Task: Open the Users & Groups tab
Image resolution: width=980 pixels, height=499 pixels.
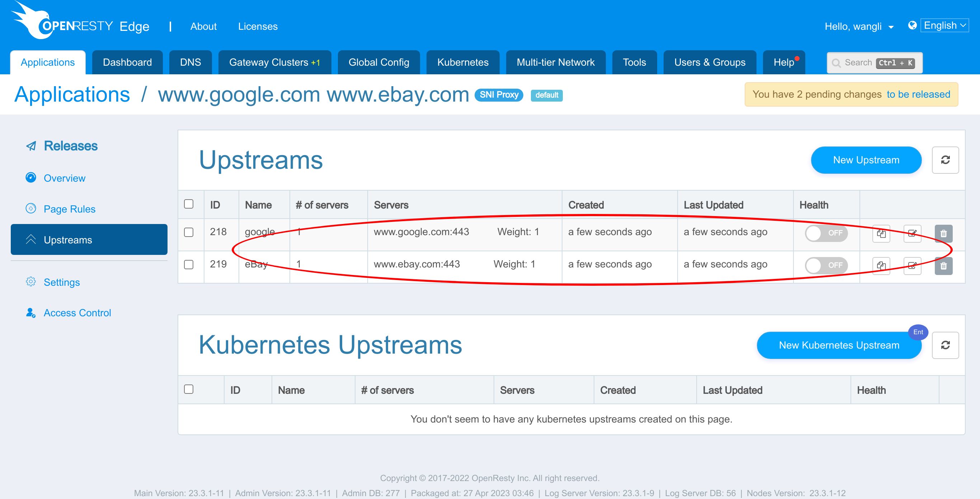Action: point(710,62)
